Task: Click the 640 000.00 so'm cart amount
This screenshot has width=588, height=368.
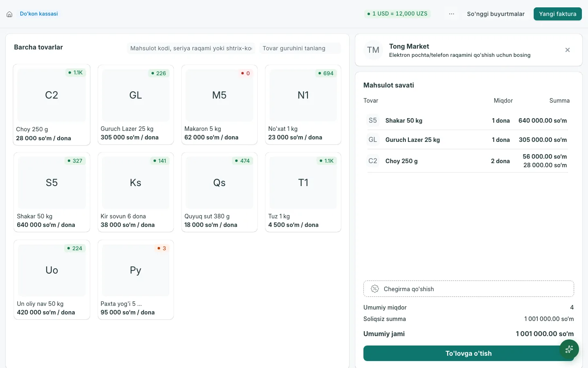Action: tap(543, 121)
